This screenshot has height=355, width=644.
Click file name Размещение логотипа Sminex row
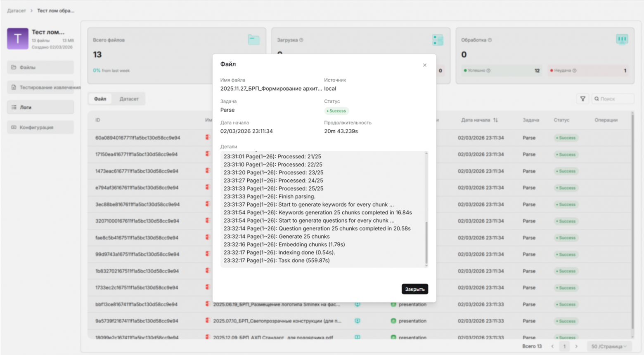click(x=277, y=304)
